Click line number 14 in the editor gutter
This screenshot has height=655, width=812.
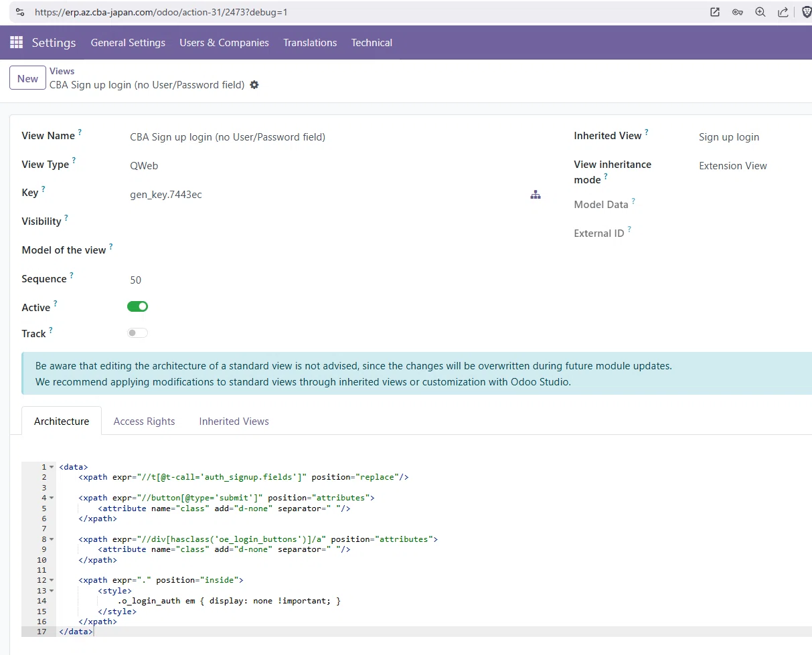pyautogui.click(x=42, y=601)
